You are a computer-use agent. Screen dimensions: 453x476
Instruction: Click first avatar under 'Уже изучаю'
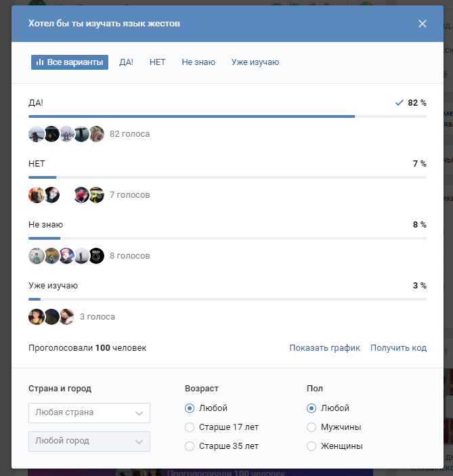point(37,316)
